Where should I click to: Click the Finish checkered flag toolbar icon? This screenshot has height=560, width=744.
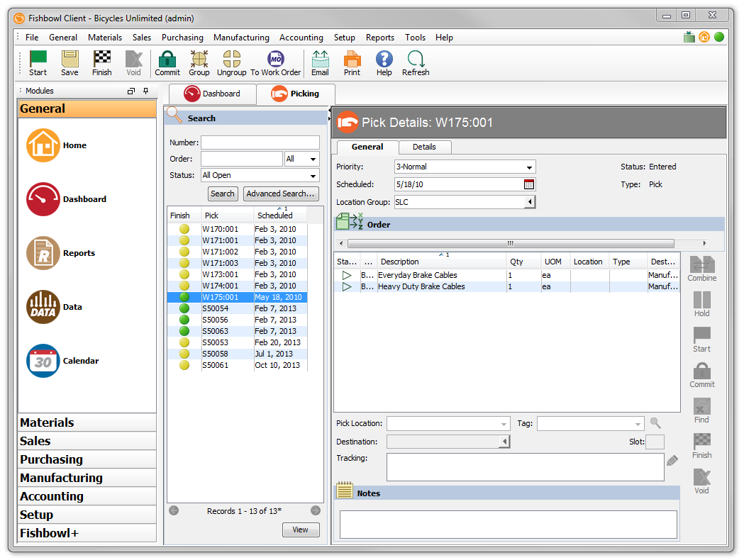101,63
